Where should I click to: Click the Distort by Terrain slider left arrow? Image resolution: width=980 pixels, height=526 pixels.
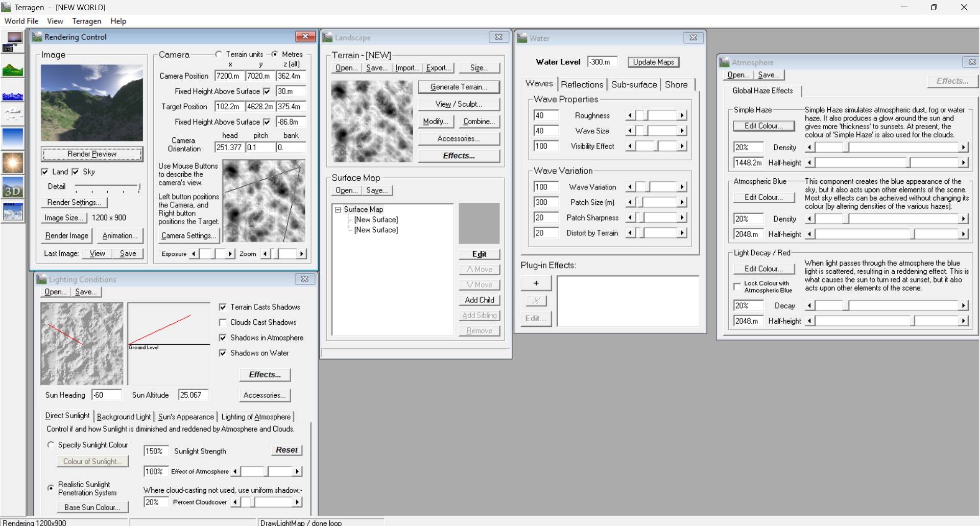[630, 233]
